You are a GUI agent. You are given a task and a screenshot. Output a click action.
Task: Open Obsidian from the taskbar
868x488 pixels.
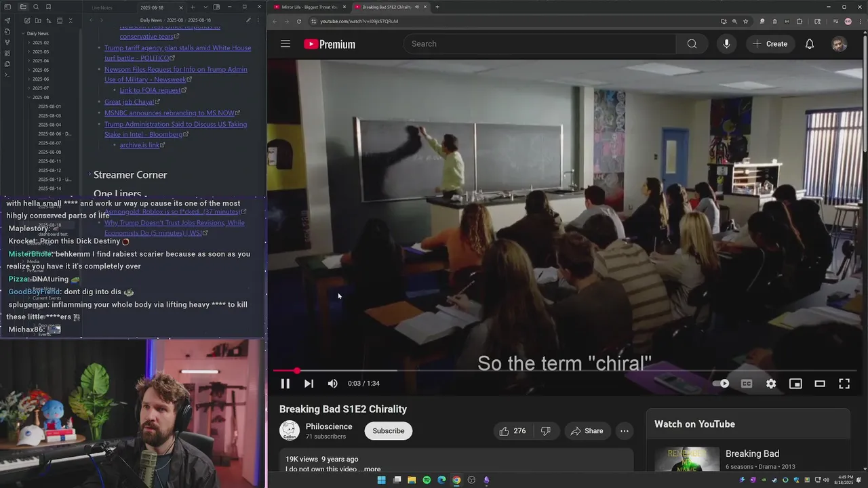click(x=486, y=480)
